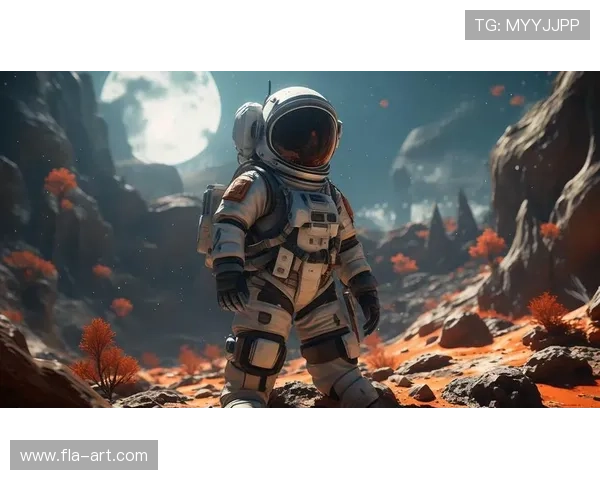Click the astronaut's black left-side glove

coord(233,289)
